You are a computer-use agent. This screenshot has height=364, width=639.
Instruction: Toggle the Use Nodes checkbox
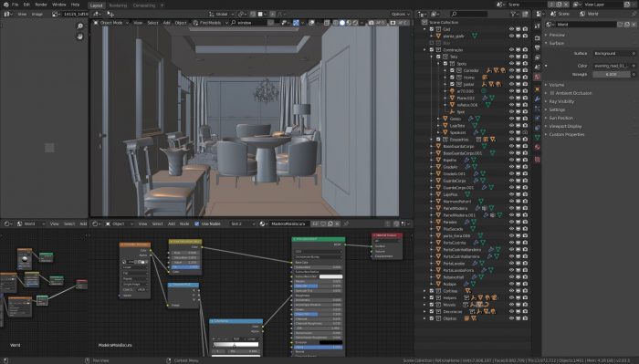(197, 224)
